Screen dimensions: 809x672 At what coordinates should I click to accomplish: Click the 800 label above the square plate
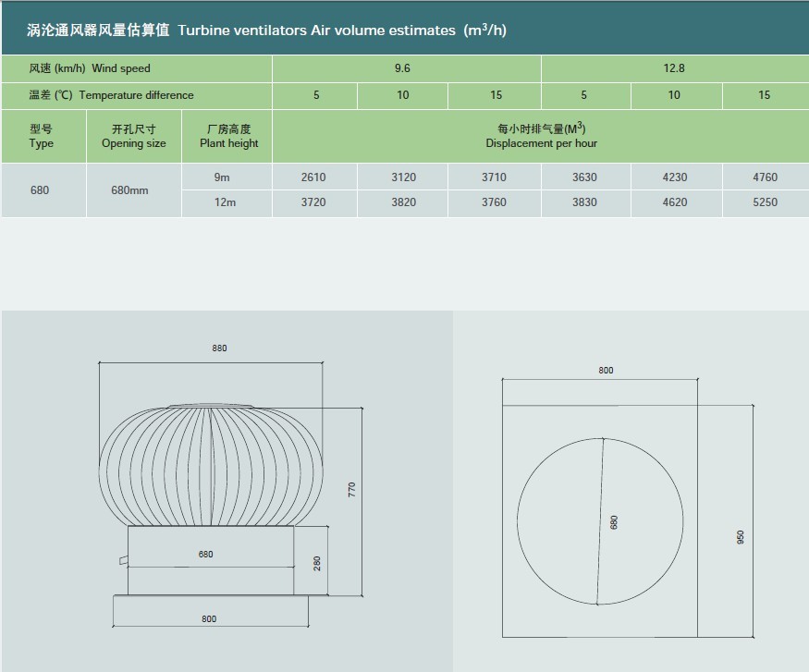pyautogui.click(x=606, y=371)
